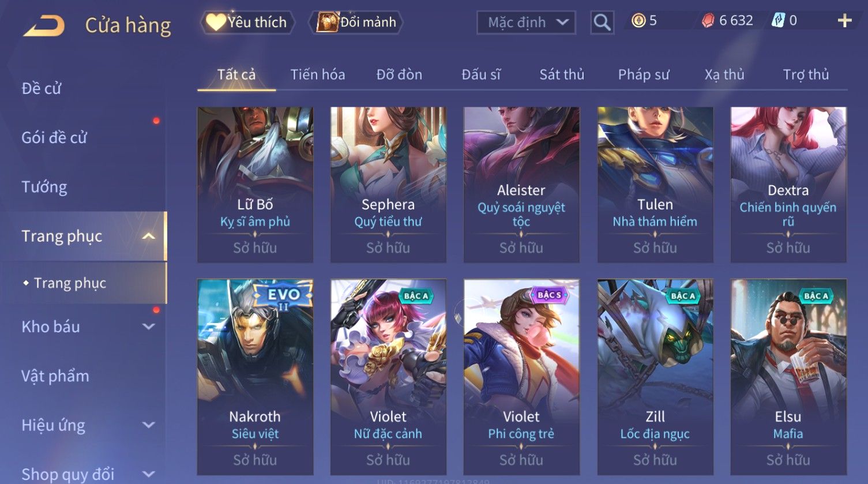Image resolution: width=868 pixels, height=484 pixels.
Task: Open the search magnifier icon
Action: (602, 22)
